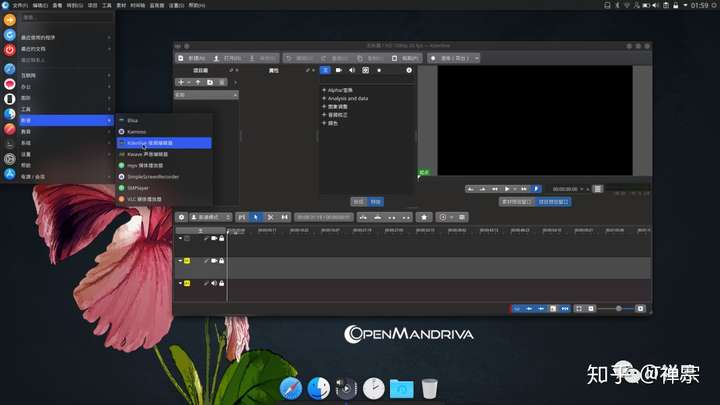Create a folder in the project bin

click(210, 82)
